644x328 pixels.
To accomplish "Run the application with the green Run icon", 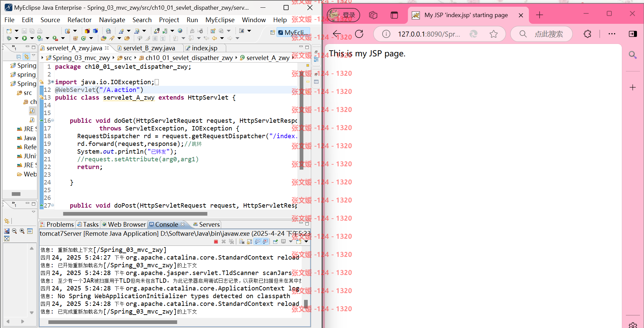I will pos(24,38).
